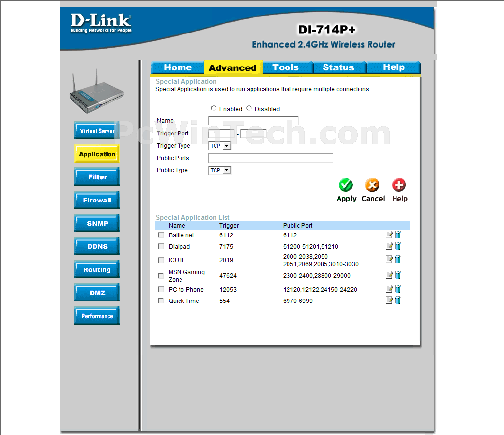Edit the Battle.net entry
The image size is (504, 435).
(x=389, y=234)
